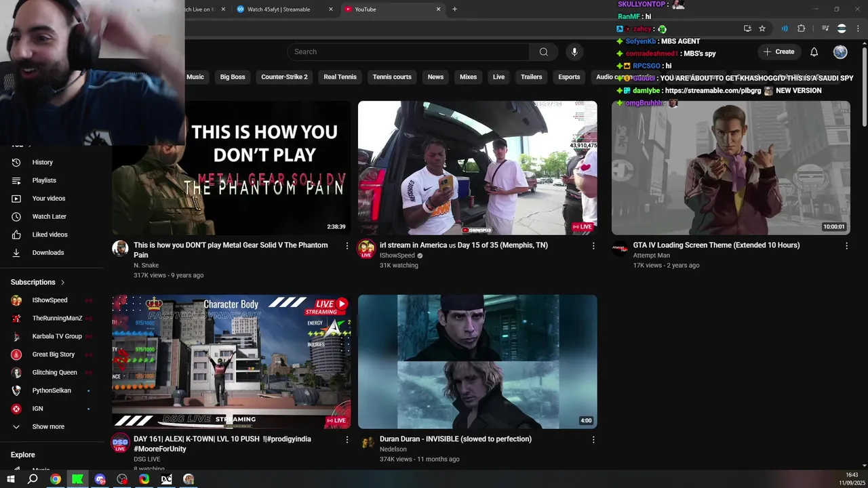
Task: Open the browser media controls icon
Action: coord(825,28)
